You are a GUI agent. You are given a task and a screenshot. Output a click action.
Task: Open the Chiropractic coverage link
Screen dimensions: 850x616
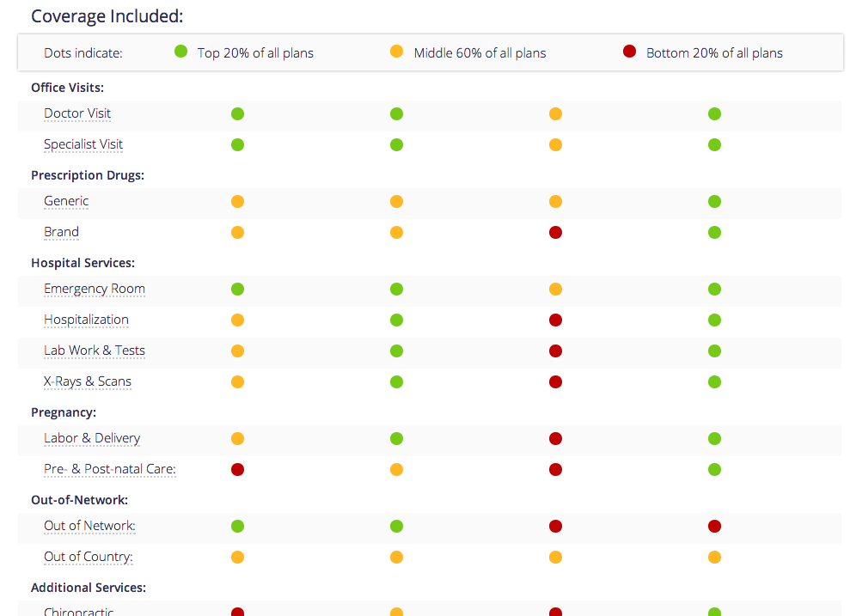click(x=79, y=612)
